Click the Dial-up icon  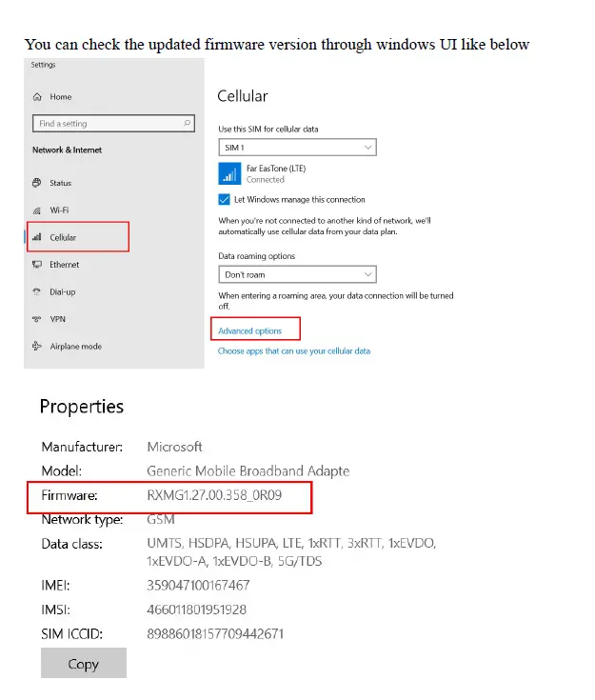coord(37,291)
